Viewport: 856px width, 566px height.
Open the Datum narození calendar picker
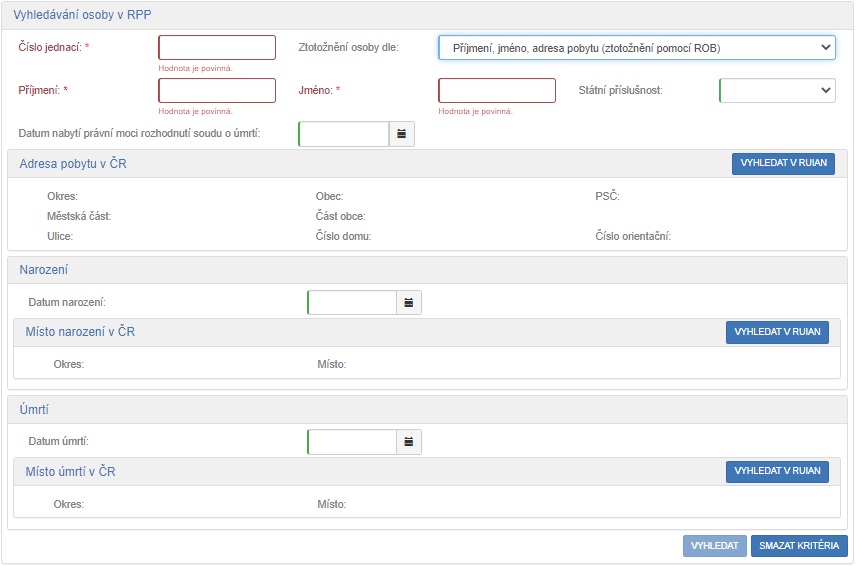(x=409, y=302)
